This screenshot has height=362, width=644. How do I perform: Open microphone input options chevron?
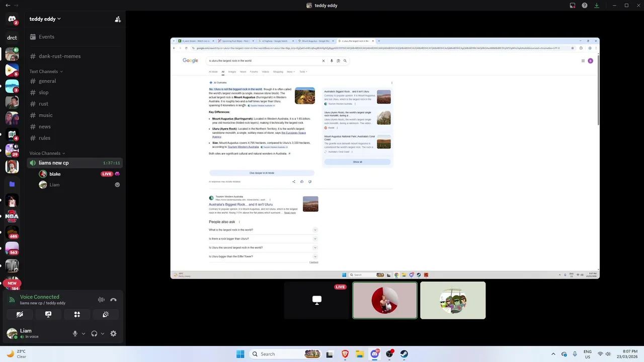(84, 333)
